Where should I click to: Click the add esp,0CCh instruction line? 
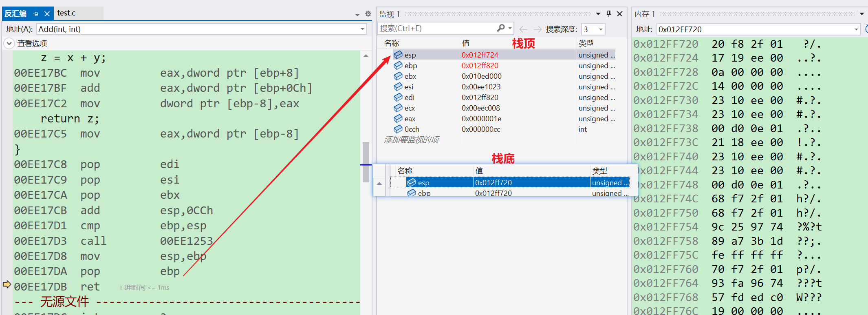tap(114, 210)
